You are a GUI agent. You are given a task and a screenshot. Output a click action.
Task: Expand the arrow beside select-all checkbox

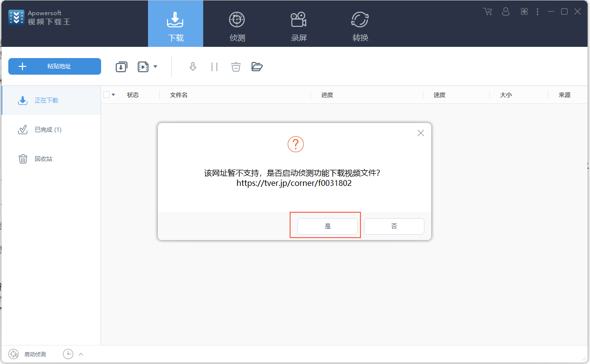[x=113, y=95]
